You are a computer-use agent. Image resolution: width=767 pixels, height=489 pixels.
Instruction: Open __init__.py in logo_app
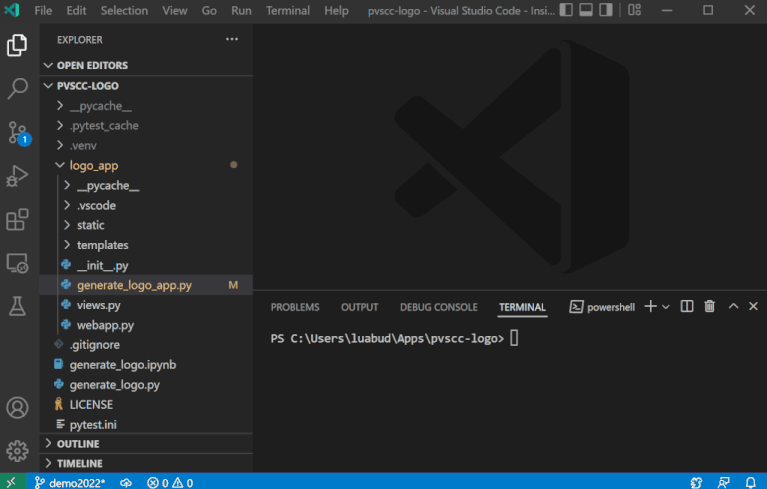point(146,265)
